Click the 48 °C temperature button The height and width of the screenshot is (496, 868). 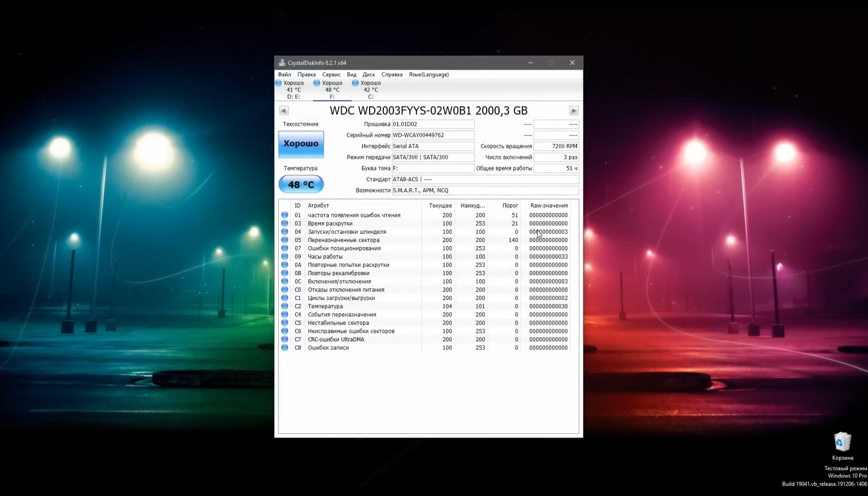[x=301, y=185]
